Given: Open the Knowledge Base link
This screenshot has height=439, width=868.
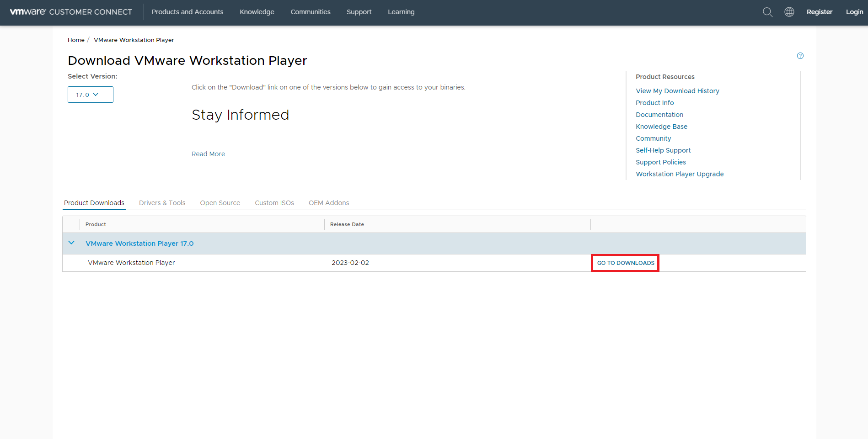Looking at the screenshot, I should pyautogui.click(x=661, y=127).
